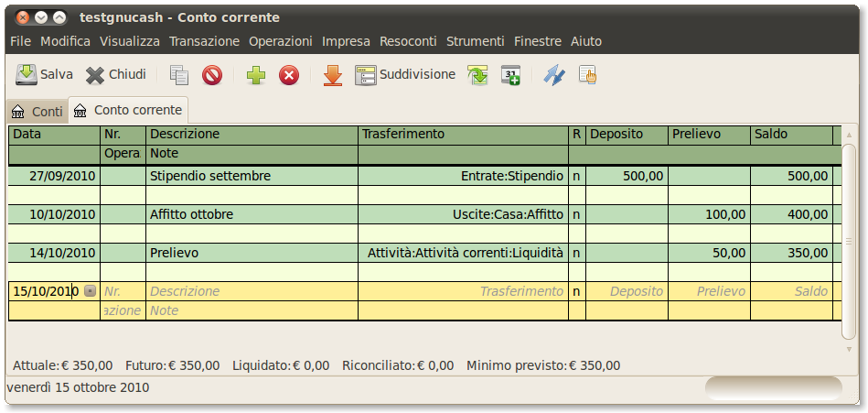The width and height of the screenshot is (868, 413).
Task: Toggle reconcile flag for Affitto ottobre
Action: pos(576,214)
